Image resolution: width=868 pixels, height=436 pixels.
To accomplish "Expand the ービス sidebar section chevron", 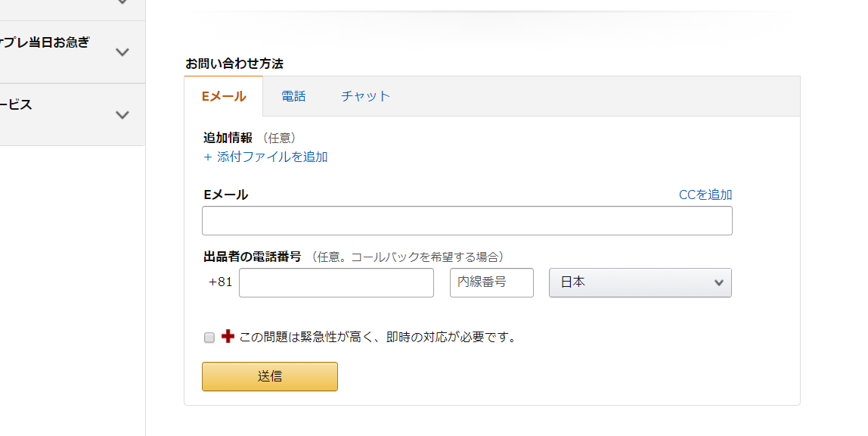I will [x=122, y=115].
